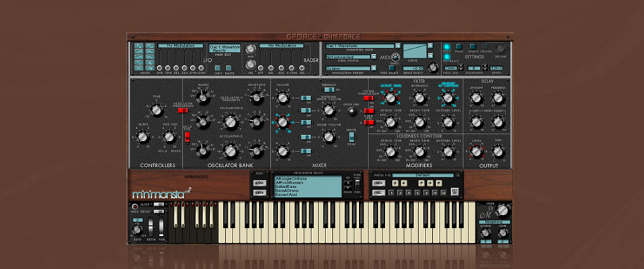This screenshot has height=269, width=644.
Task: Select BalladBass in Meta-Patch list
Action: (286, 186)
